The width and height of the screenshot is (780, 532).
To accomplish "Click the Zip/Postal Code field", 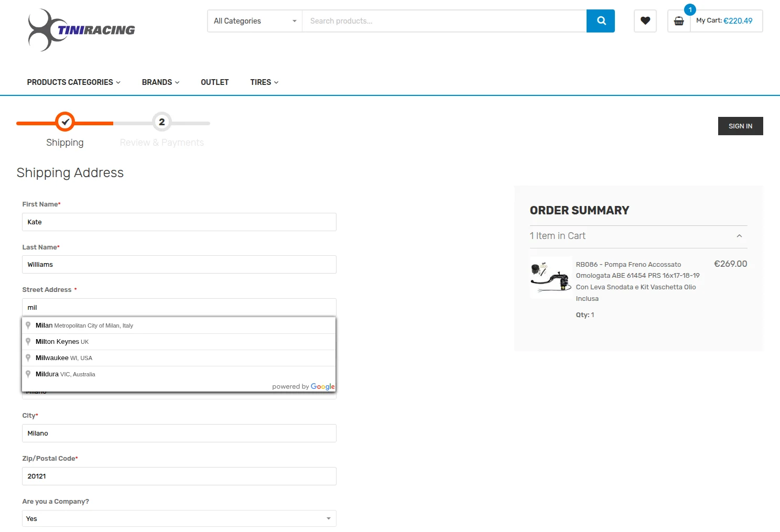I will tap(179, 476).
